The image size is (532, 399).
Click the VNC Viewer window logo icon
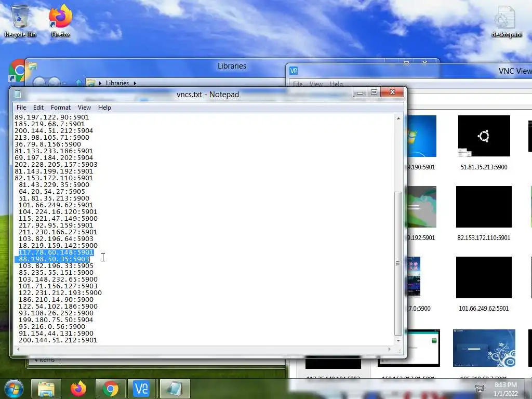coord(294,71)
